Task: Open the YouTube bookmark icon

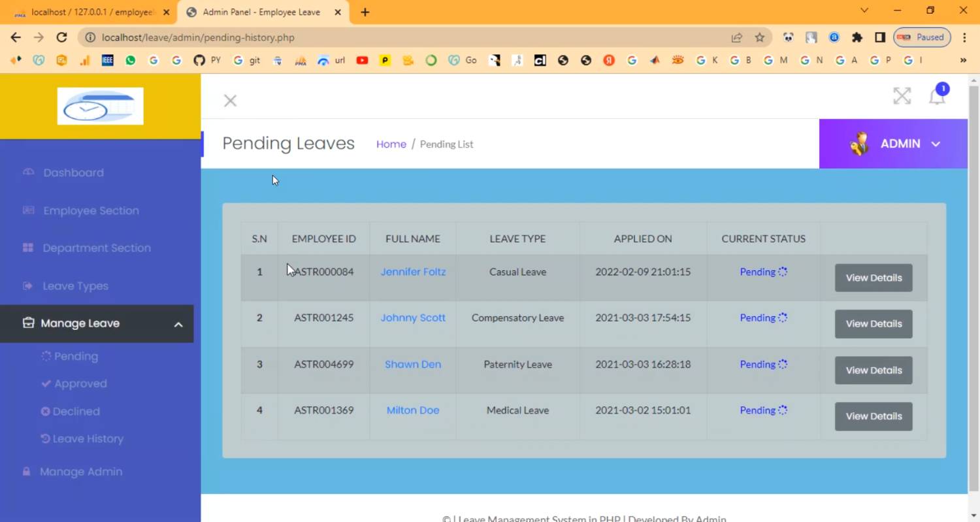Action: [362, 60]
